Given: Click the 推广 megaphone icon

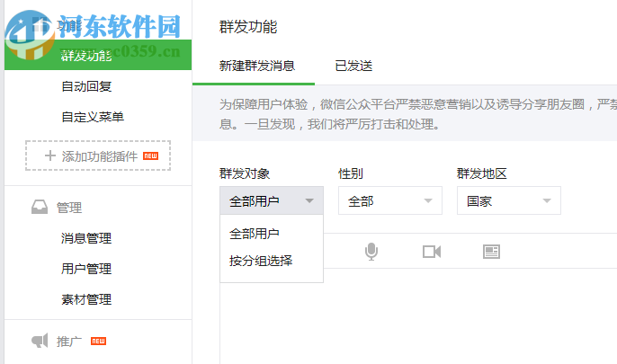Looking at the screenshot, I should point(40,341).
